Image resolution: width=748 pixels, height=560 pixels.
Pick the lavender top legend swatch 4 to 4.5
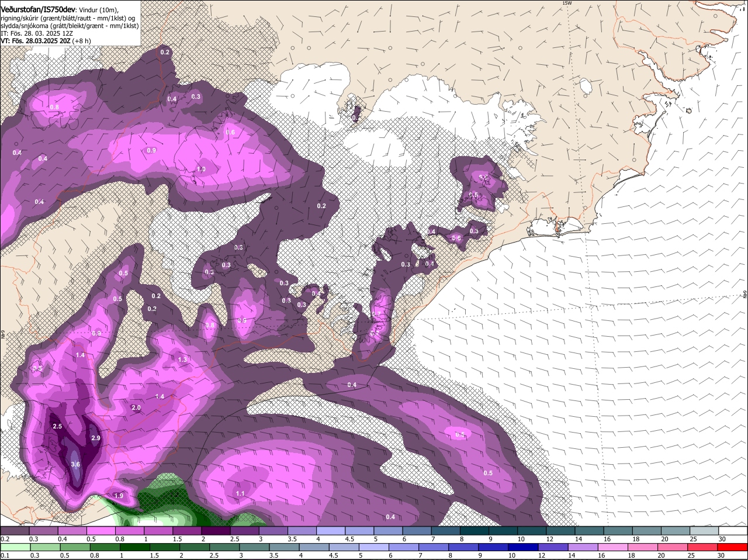(x=330, y=531)
